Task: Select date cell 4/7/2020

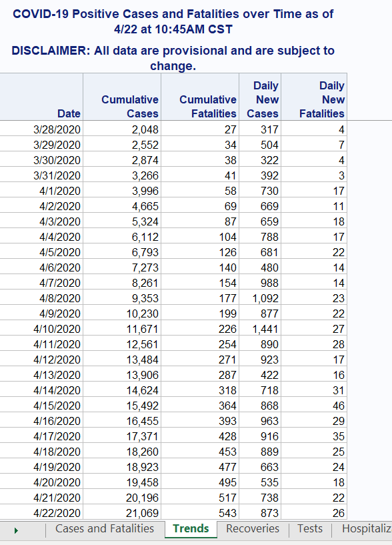Action: click(x=41, y=283)
